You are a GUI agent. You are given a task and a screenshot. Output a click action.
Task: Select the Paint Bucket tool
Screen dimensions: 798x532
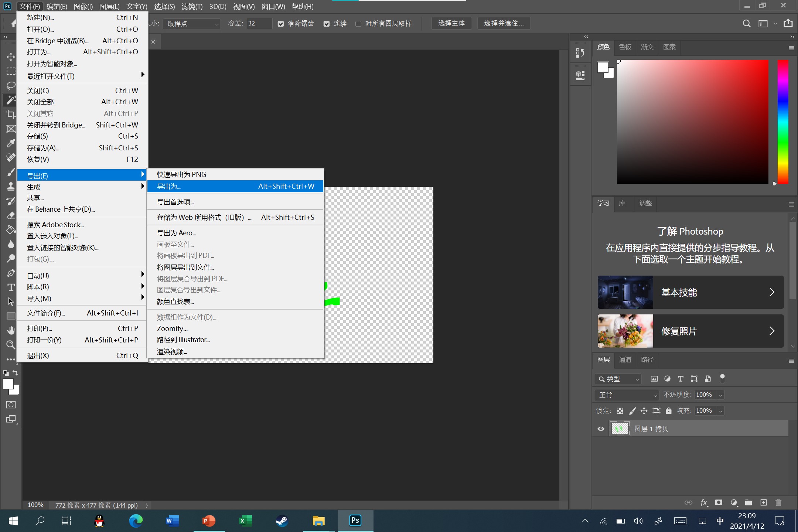[11, 229]
